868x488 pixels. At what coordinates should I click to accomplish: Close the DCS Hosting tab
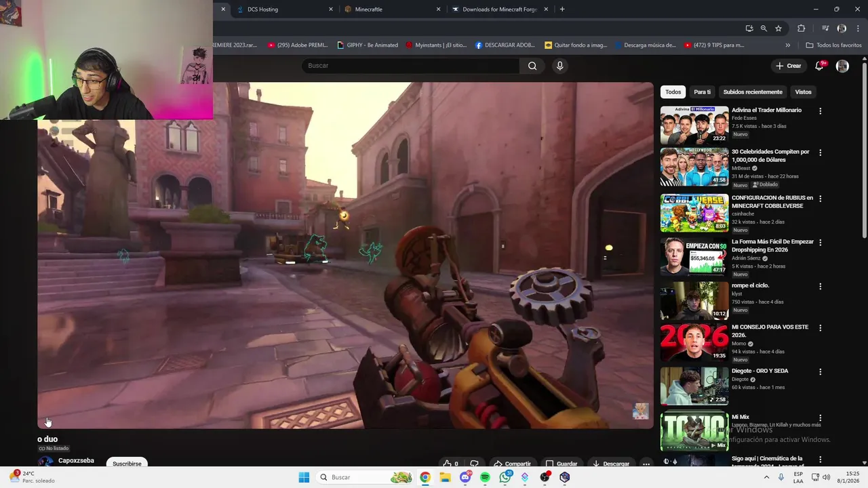(x=331, y=9)
